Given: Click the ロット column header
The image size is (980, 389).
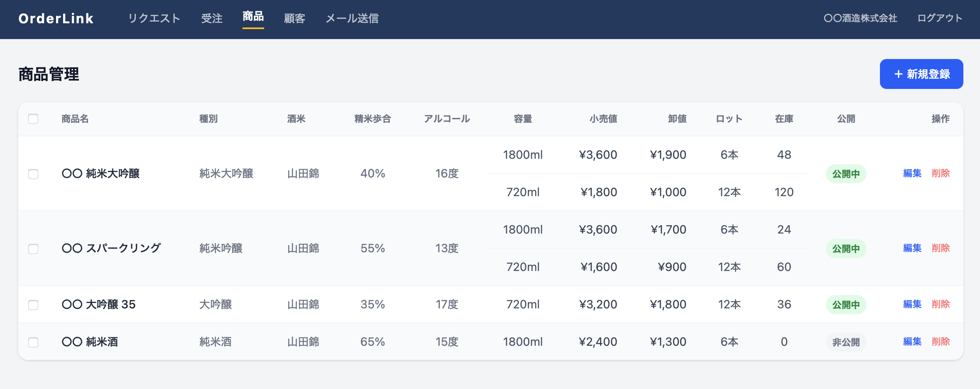Looking at the screenshot, I should 729,119.
